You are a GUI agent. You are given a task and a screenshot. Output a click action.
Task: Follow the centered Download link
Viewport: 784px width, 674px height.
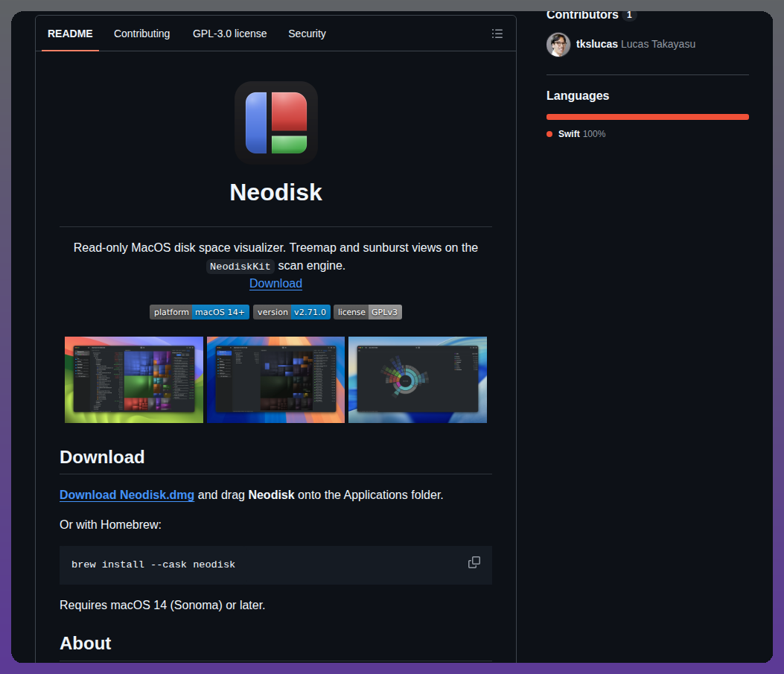pyautogui.click(x=276, y=284)
